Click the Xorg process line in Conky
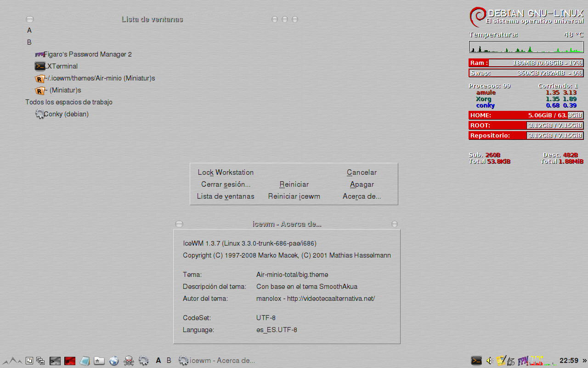Image resolution: width=588 pixels, height=368 pixels. point(526,99)
